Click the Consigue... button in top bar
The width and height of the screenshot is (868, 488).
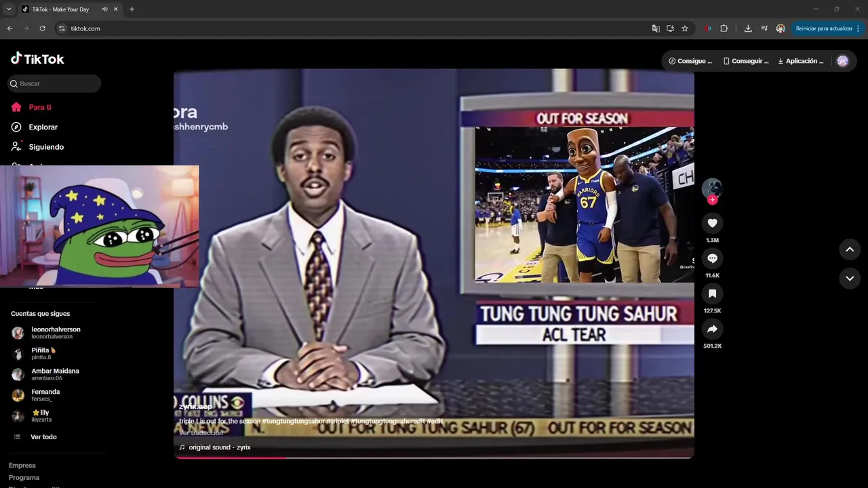click(x=690, y=61)
